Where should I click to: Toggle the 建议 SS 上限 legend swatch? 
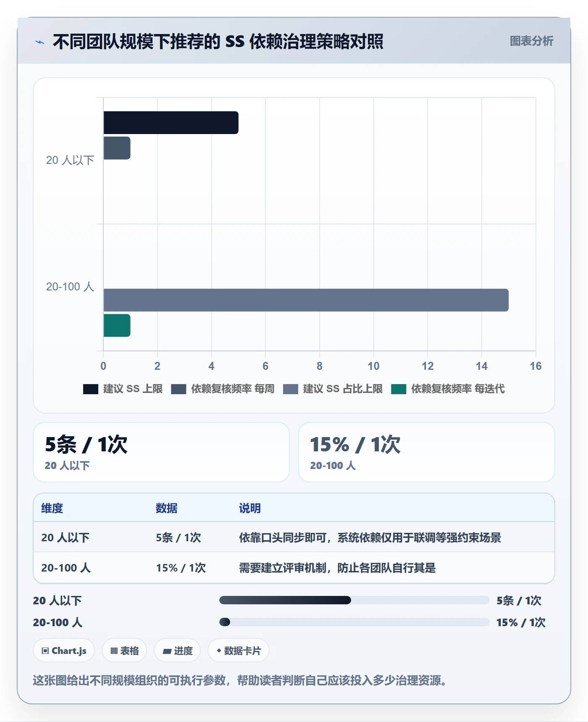pyautogui.click(x=91, y=389)
